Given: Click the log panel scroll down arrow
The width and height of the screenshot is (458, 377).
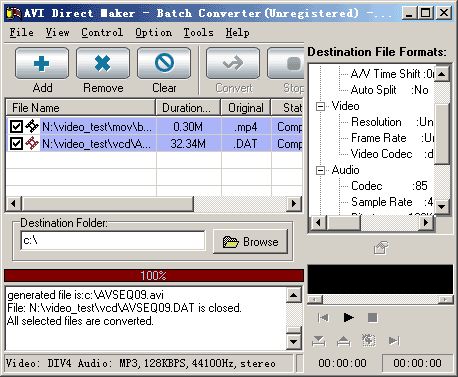Looking at the screenshot, I should point(294,342).
